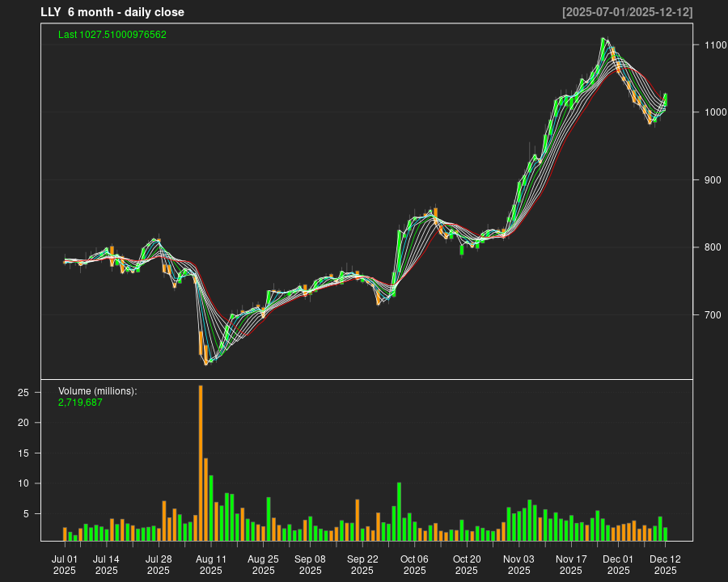
Task: Select the Oct 20 2025 date label
Action: [x=467, y=564]
